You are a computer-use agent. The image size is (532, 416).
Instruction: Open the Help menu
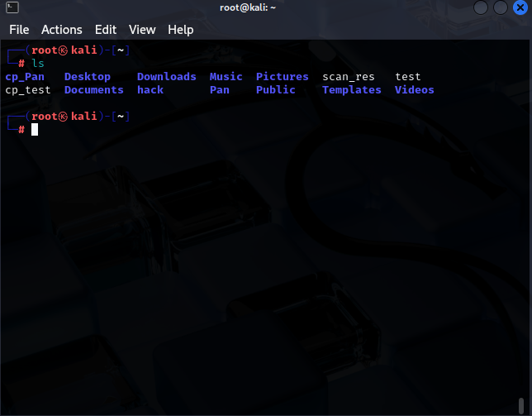point(180,30)
